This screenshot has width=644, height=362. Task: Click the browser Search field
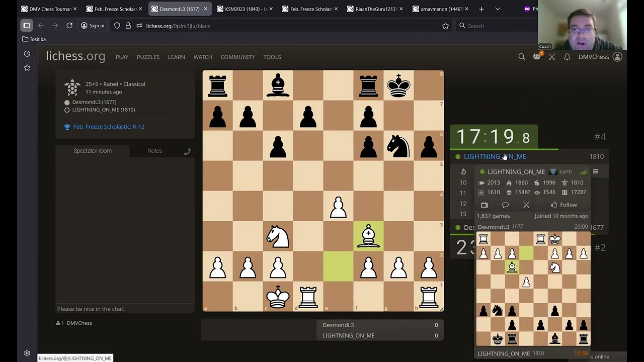[498, 26]
